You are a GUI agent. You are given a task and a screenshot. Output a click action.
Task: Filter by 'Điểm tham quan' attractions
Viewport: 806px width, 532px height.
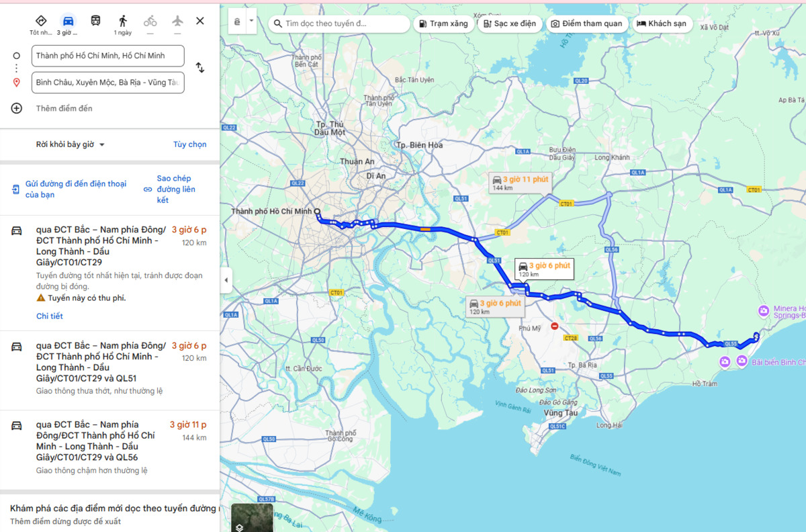[x=588, y=24]
